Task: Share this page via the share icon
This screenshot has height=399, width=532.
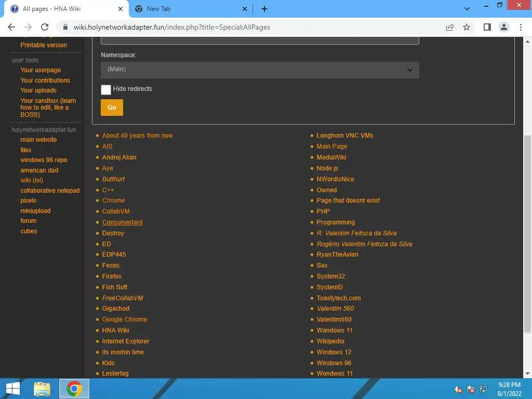Action: coord(450,27)
